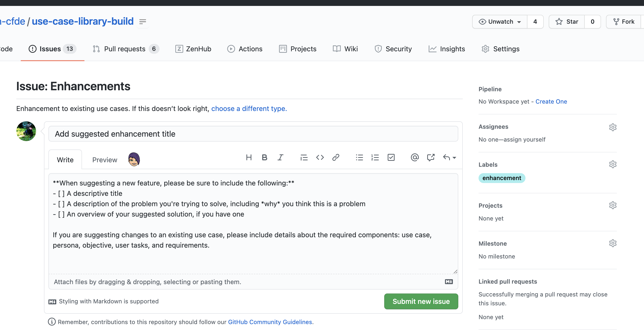Open the Insights tab
The height and width of the screenshot is (330, 644).
click(x=446, y=49)
